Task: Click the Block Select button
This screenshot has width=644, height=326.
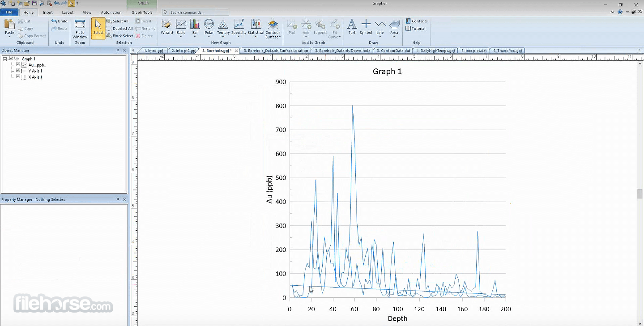Action: 119,36
